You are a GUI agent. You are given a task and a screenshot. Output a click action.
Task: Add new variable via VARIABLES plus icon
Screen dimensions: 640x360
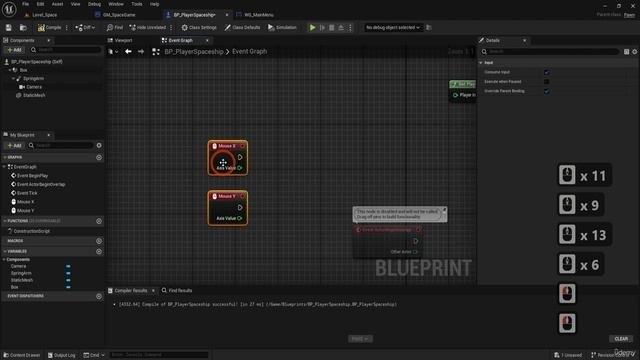click(x=99, y=251)
